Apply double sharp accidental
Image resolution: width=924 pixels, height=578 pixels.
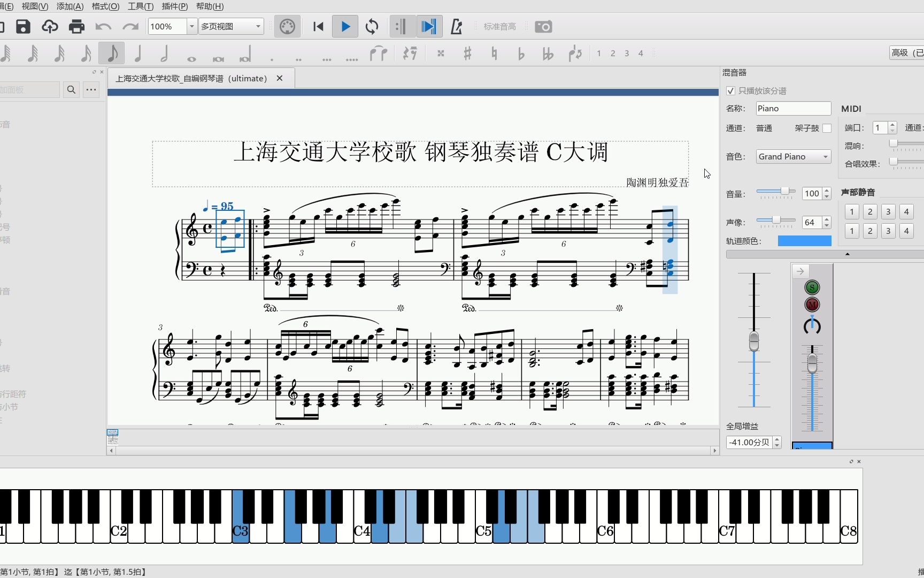[x=441, y=53]
